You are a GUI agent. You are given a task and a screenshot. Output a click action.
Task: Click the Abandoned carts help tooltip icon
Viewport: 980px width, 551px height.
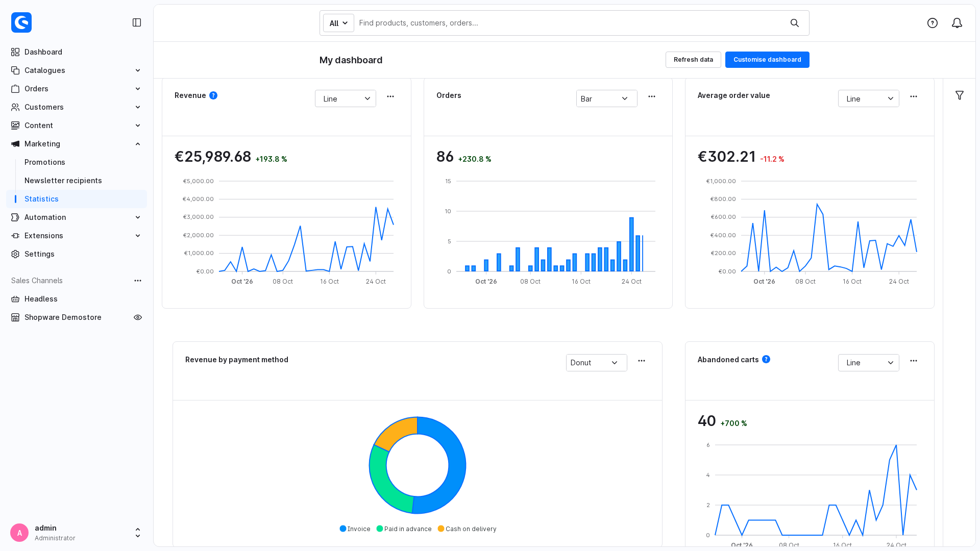(766, 359)
